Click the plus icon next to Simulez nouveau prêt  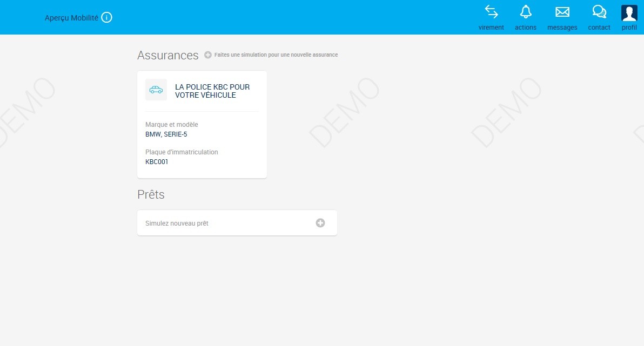coord(320,222)
